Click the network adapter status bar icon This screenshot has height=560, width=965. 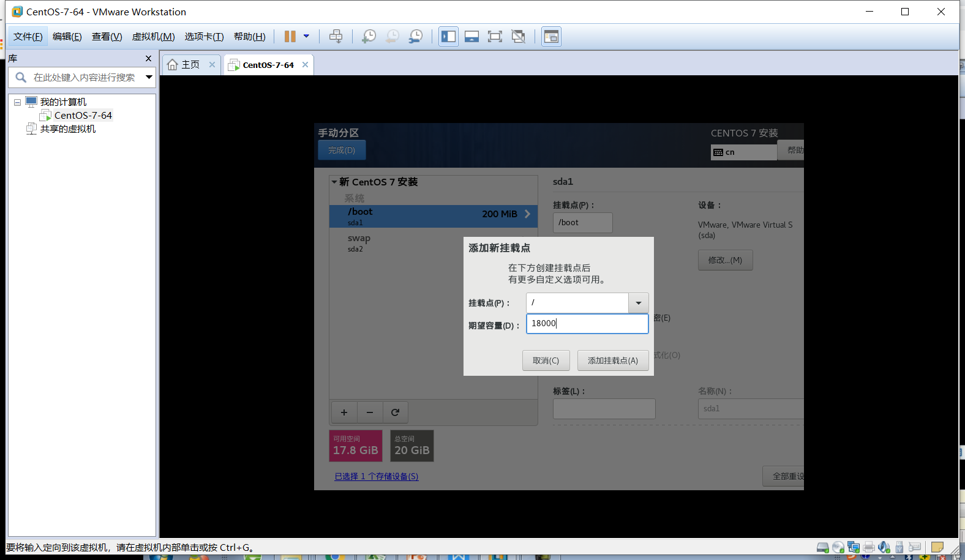(854, 548)
